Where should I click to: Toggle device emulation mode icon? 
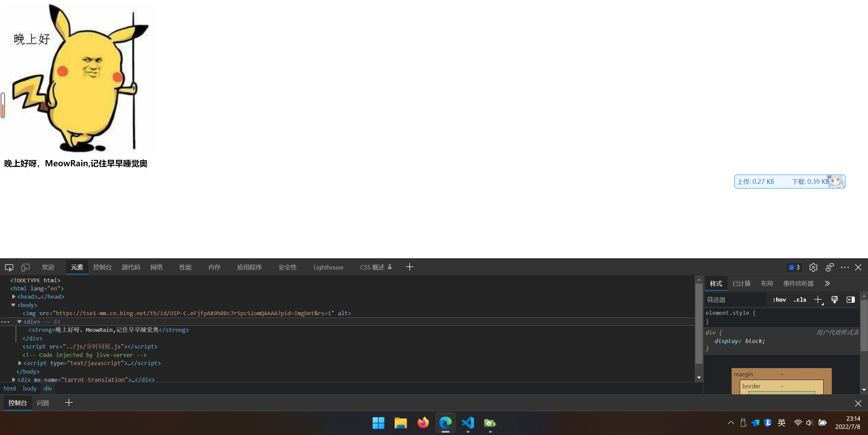pos(25,267)
